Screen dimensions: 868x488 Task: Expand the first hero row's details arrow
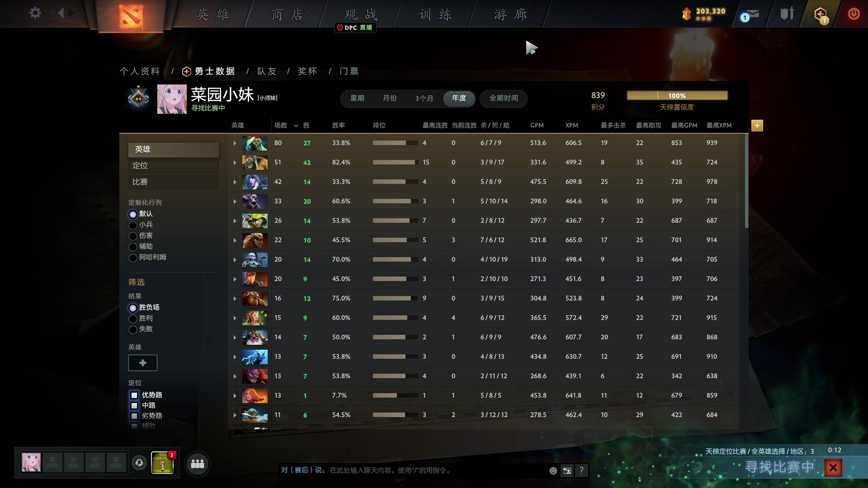(235, 143)
